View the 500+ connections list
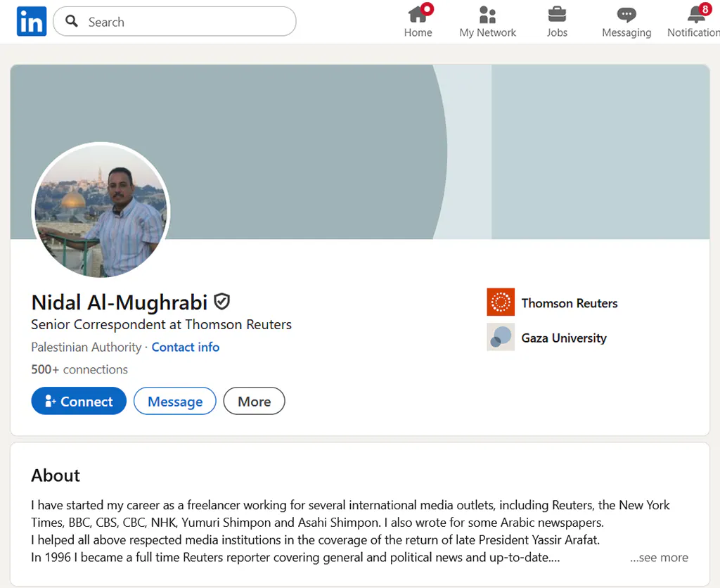The height and width of the screenshot is (588, 720). [x=79, y=369]
